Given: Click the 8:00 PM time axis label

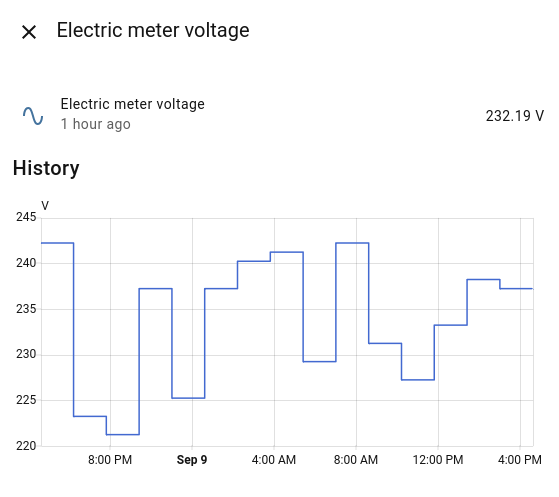Looking at the screenshot, I should [x=110, y=460].
